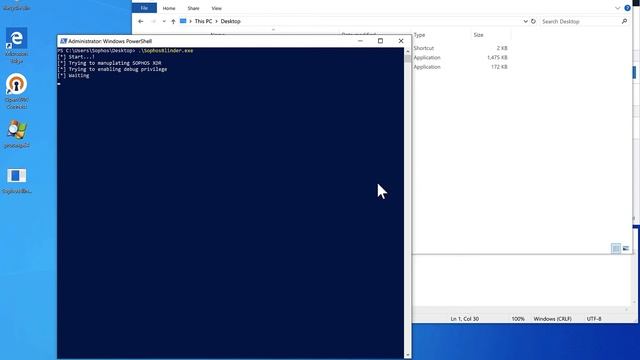
Task: Switch to large icons view in Explorer
Action: tap(626, 248)
